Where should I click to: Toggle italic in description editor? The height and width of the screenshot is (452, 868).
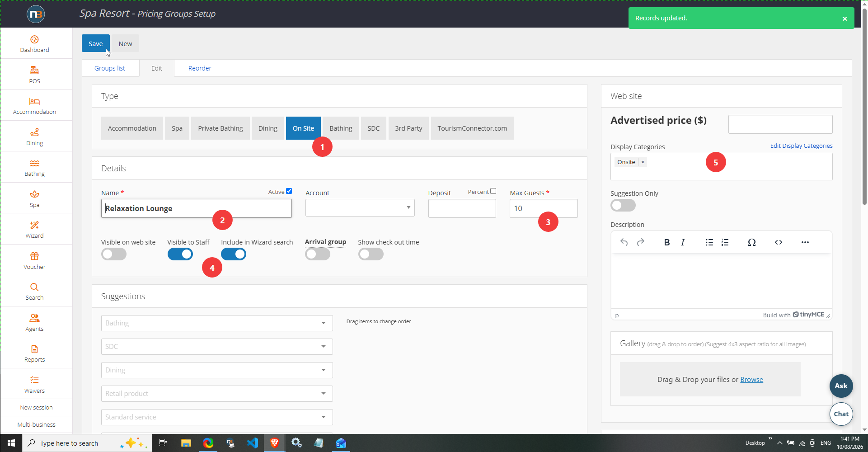click(x=683, y=242)
